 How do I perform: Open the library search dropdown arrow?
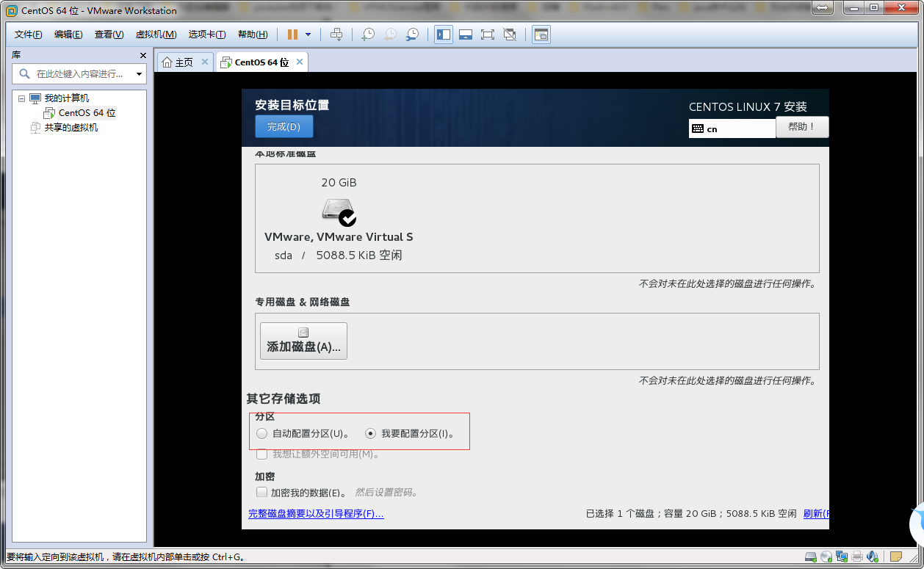(x=139, y=74)
